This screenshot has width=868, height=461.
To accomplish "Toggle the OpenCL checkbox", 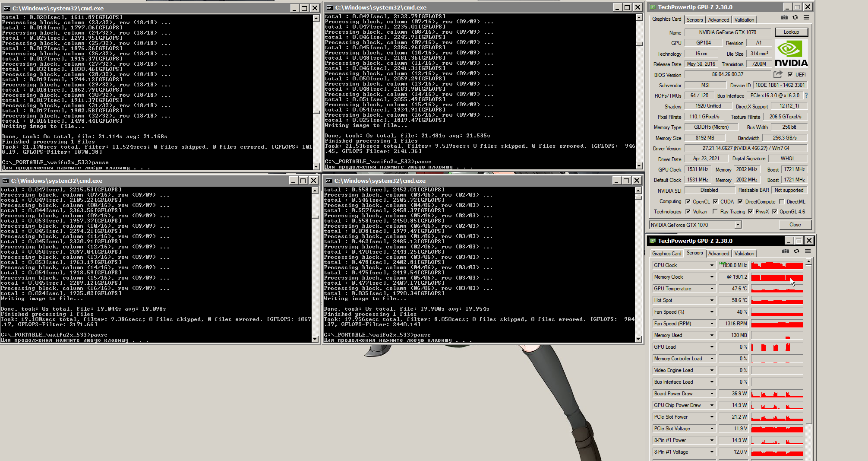I will (688, 201).
